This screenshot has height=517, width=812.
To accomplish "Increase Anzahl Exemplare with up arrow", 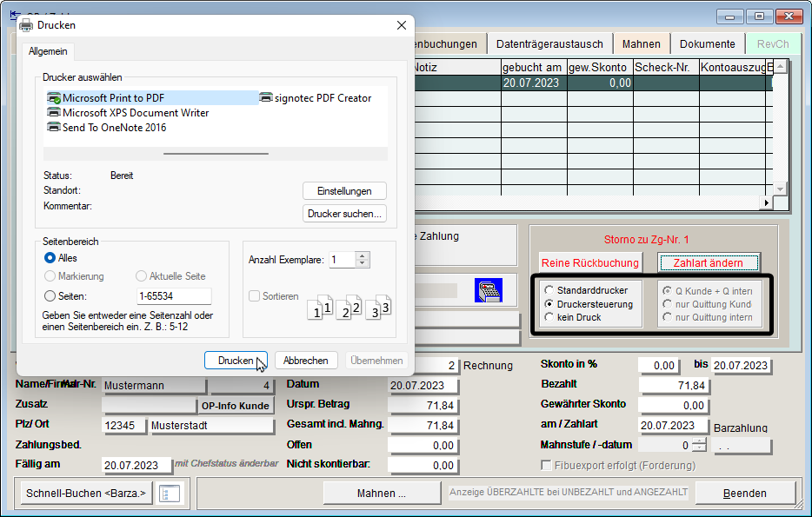I will click(x=363, y=255).
